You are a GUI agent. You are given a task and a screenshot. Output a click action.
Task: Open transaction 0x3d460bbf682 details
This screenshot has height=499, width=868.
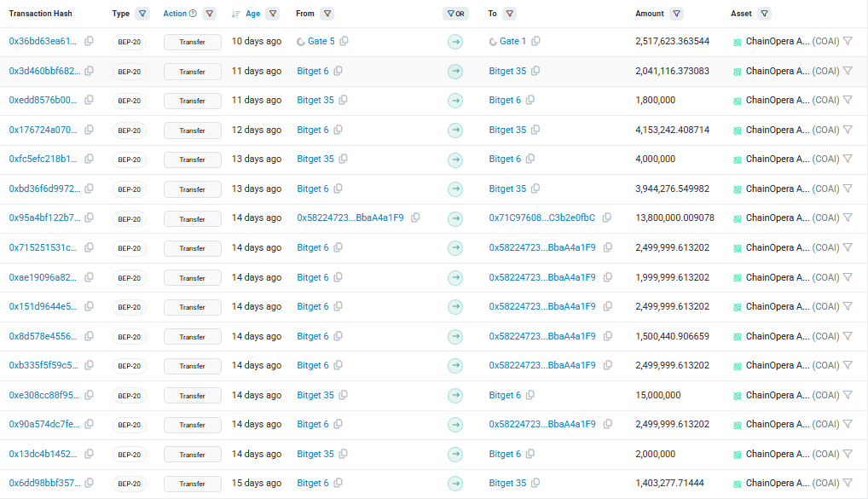(46, 71)
